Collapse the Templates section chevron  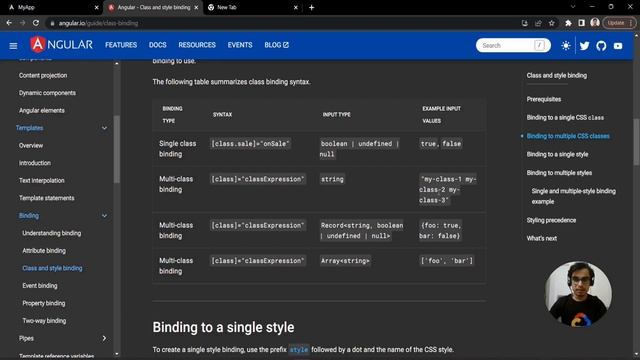coord(104,128)
